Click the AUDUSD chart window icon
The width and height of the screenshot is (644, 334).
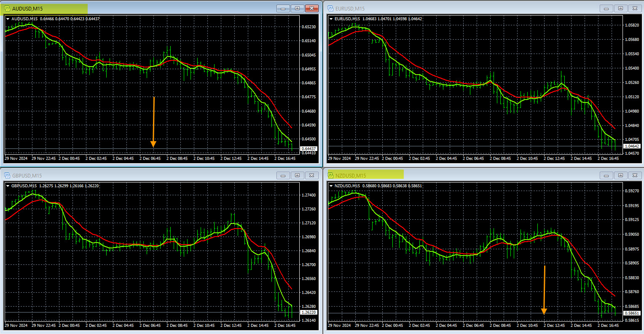click(x=7, y=8)
